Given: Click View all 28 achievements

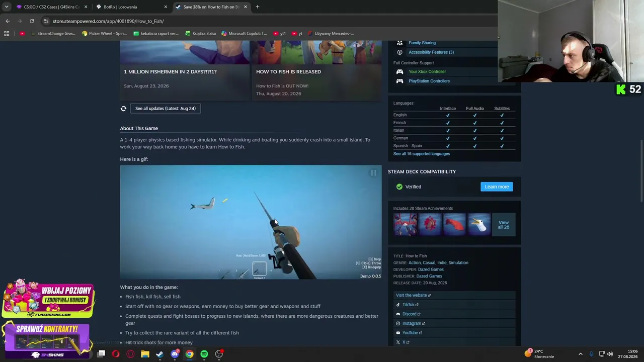Looking at the screenshot, I should click(504, 225).
